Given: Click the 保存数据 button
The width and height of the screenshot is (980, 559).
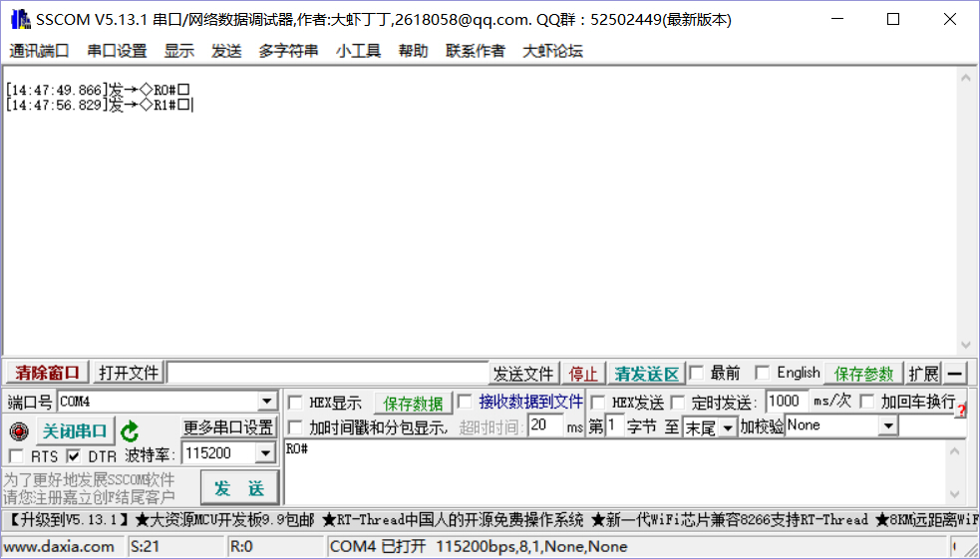Looking at the screenshot, I should 413,404.
